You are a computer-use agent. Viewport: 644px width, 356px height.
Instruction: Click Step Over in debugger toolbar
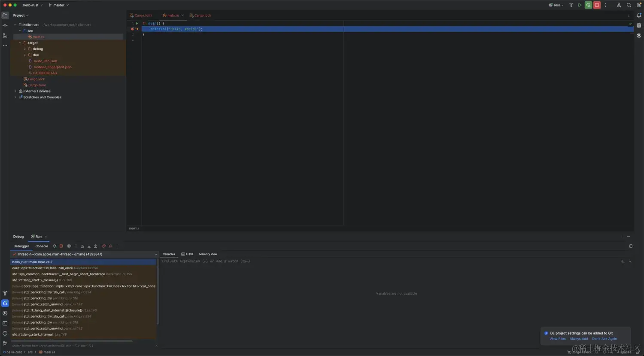(82, 246)
